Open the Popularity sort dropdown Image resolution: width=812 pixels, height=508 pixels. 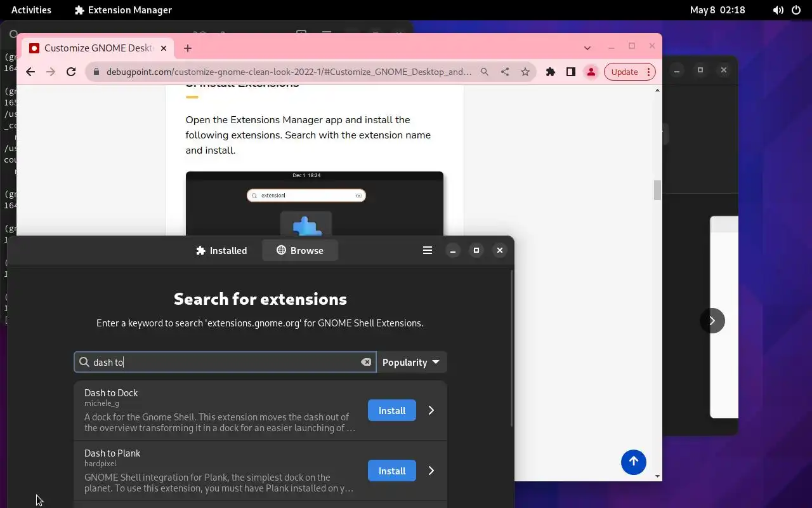pos(412,362)
